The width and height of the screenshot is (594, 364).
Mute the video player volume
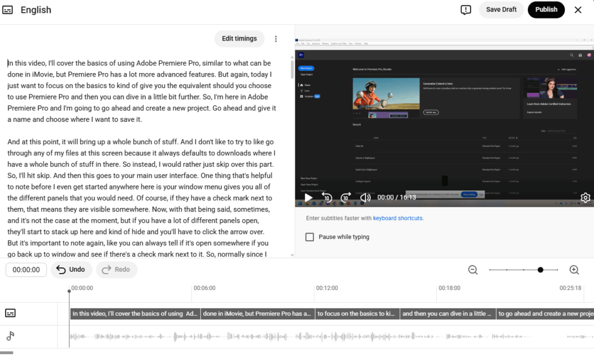pyautogui.click(x=365, y=198)
